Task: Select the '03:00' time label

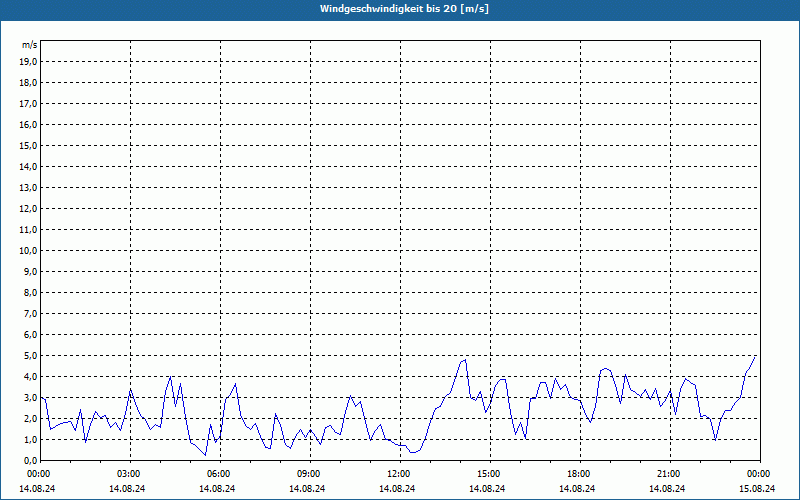Action: (x=129, y=474)
